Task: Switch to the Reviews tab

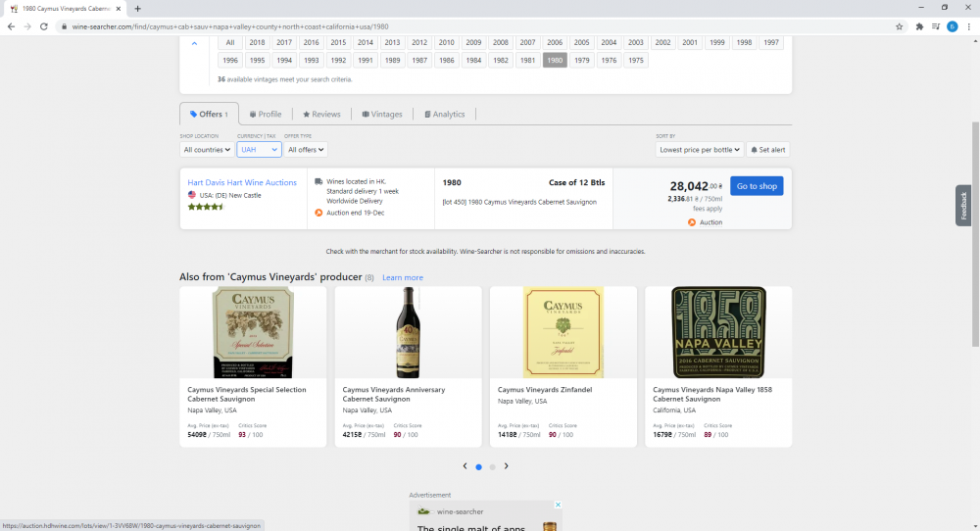Action: [321, 115]
